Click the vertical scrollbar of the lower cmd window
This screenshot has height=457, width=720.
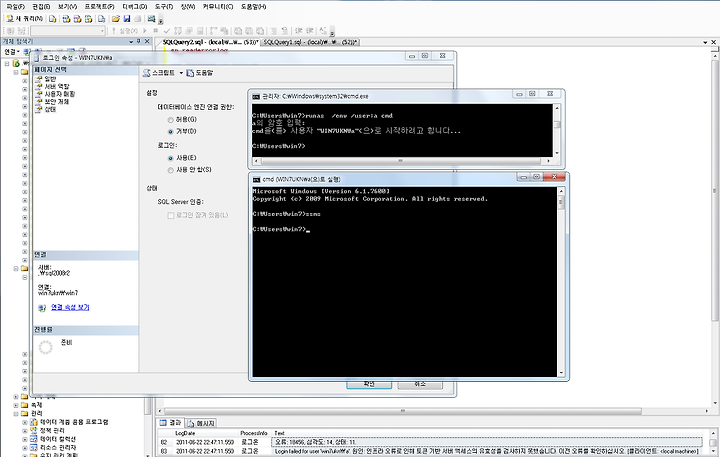[x=561, y=282]
